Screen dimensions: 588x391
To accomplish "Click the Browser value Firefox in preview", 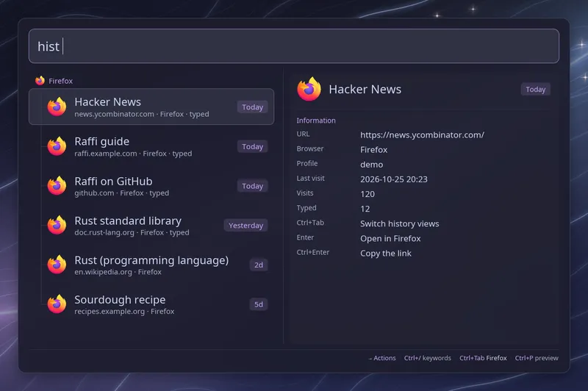I will [374, 150].
